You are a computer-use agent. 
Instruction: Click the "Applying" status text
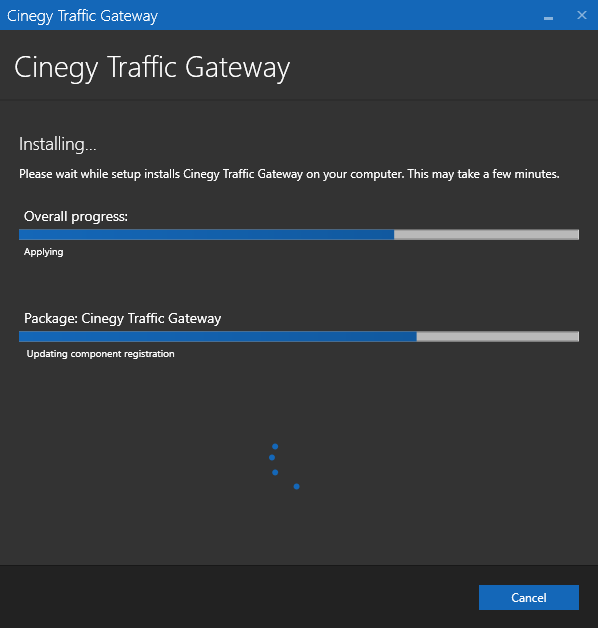[44, 252]
